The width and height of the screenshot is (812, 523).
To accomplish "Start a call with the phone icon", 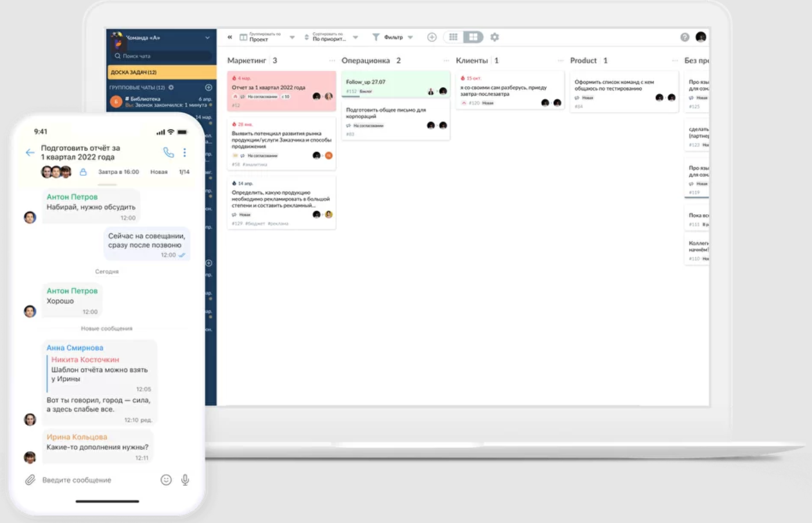I will click(168, 153).
